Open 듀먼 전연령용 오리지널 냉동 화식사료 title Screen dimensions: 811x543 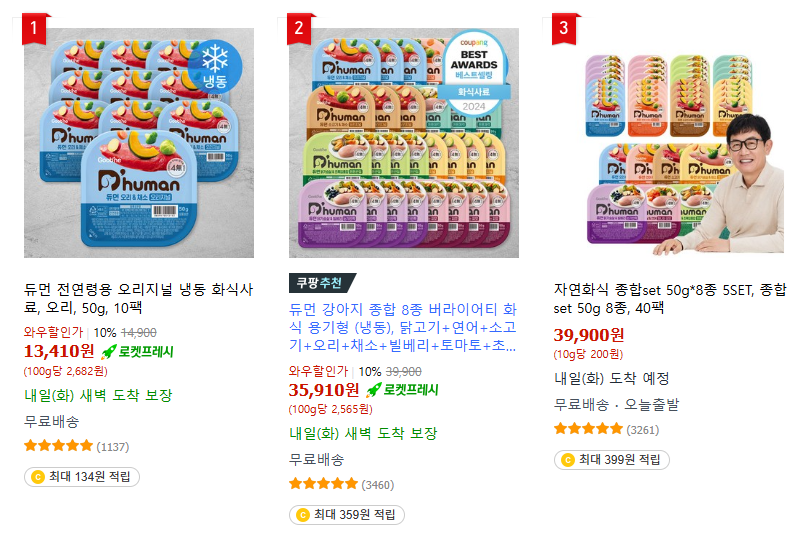click(139, 298)
